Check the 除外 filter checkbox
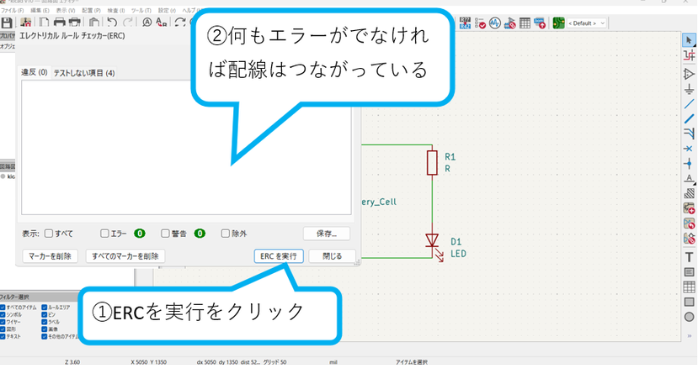698x365 pixels. point(225,233)
